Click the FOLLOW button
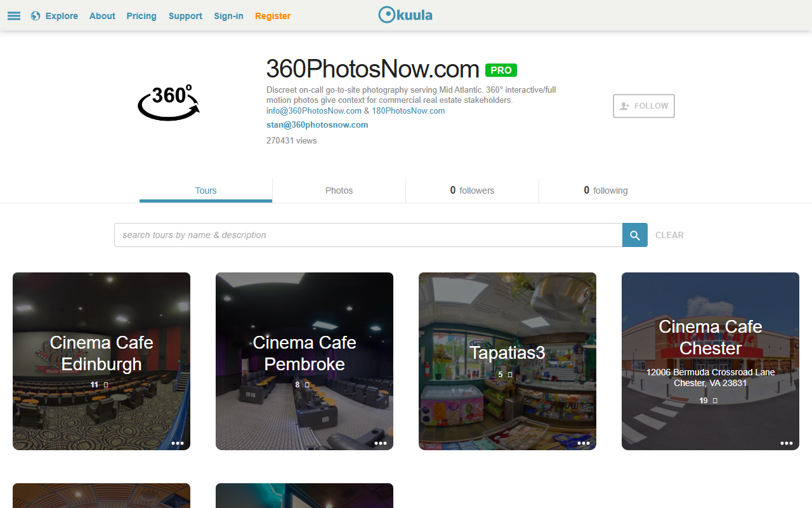This screenshot has width=812, height=508. [x=643, y=106]
